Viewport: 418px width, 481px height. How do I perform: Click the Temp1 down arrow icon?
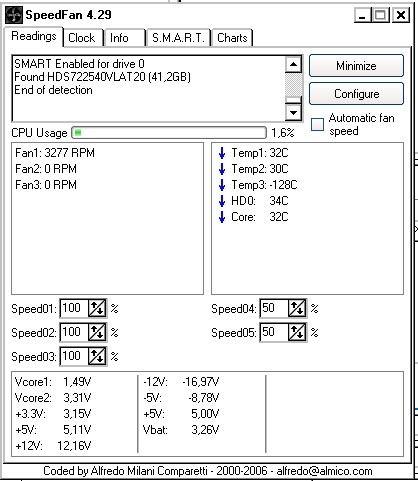[x=222, y=153]
